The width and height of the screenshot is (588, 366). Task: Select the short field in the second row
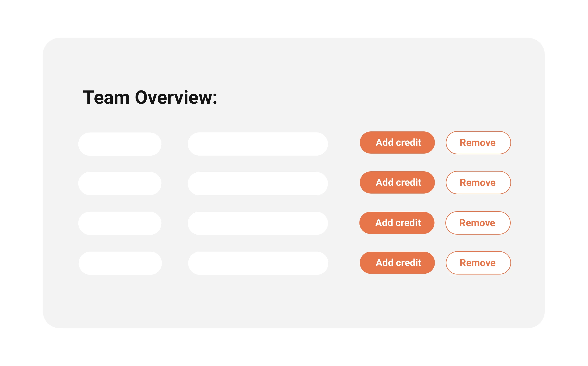[x=120, y=183]
